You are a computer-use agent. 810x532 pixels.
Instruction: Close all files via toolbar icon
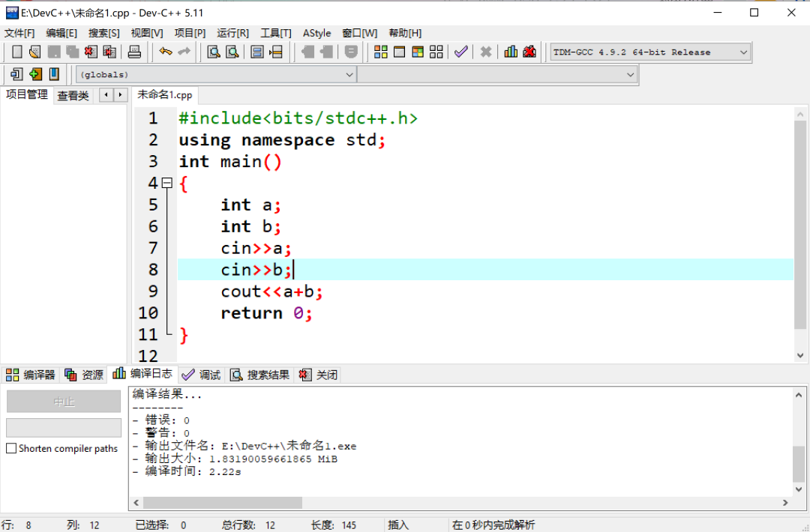[109, 52]
